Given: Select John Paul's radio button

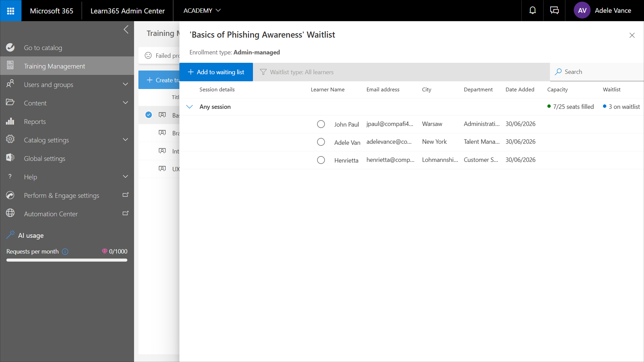Looking at the screenshot, I should click(321, 124).
